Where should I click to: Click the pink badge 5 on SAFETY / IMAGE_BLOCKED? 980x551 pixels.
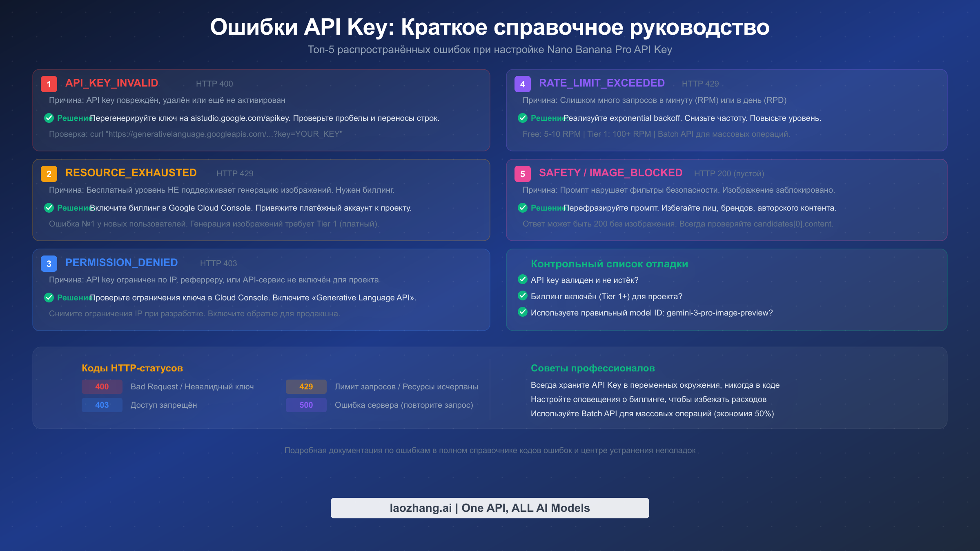[522, 173]
